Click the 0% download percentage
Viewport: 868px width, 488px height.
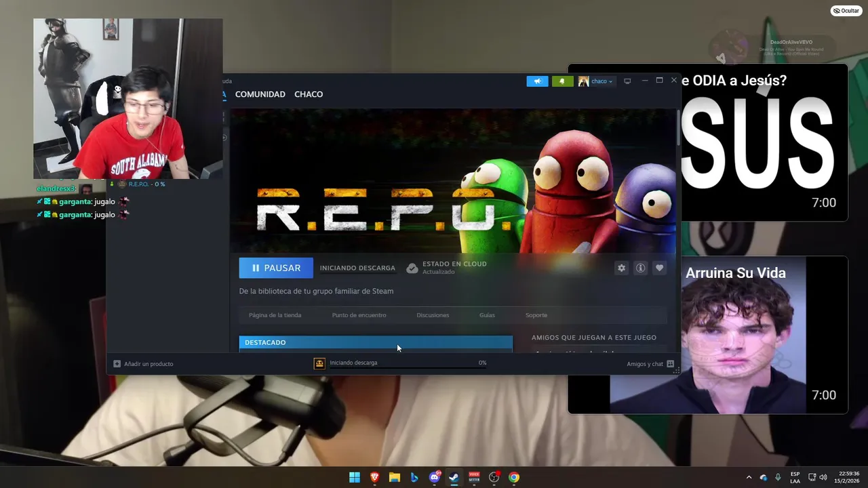point(482,363)
